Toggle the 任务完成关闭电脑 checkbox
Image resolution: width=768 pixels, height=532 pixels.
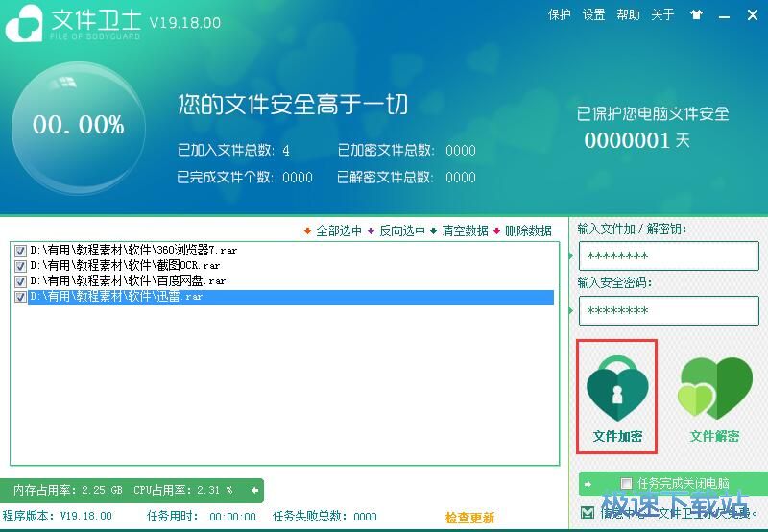(x=627, y=484)
